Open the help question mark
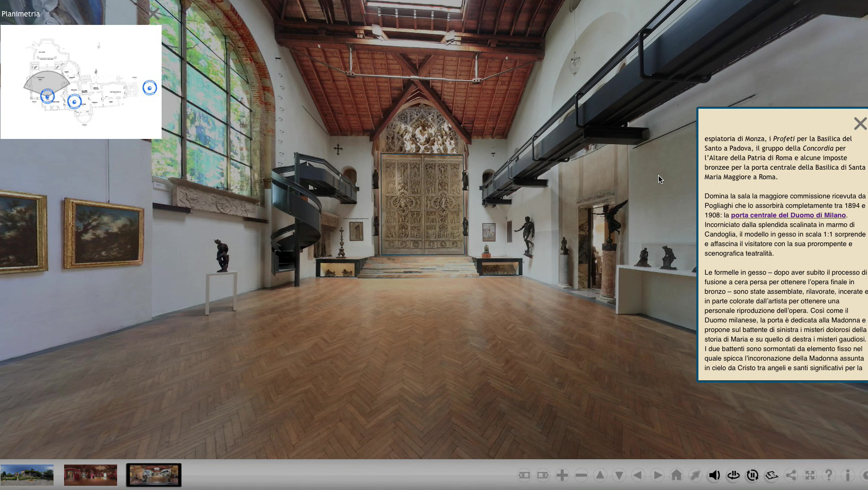 tap(829, 475)
